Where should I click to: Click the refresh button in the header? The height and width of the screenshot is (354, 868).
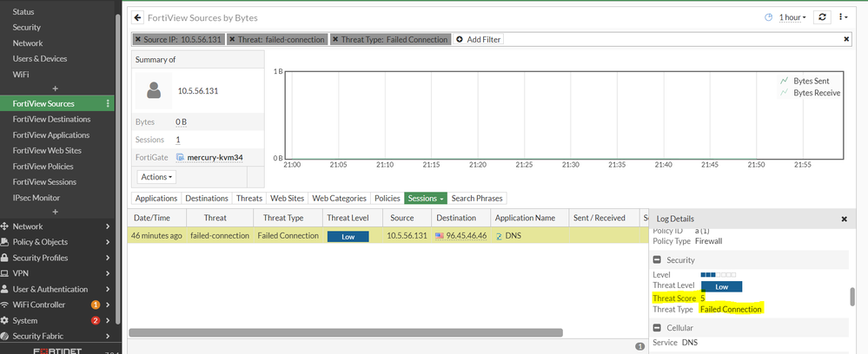822,17
